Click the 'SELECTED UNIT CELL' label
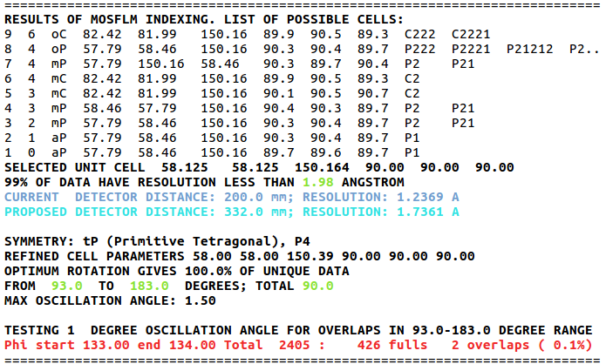Viewport: 606px width, 364px height. [x=75, y=167]
